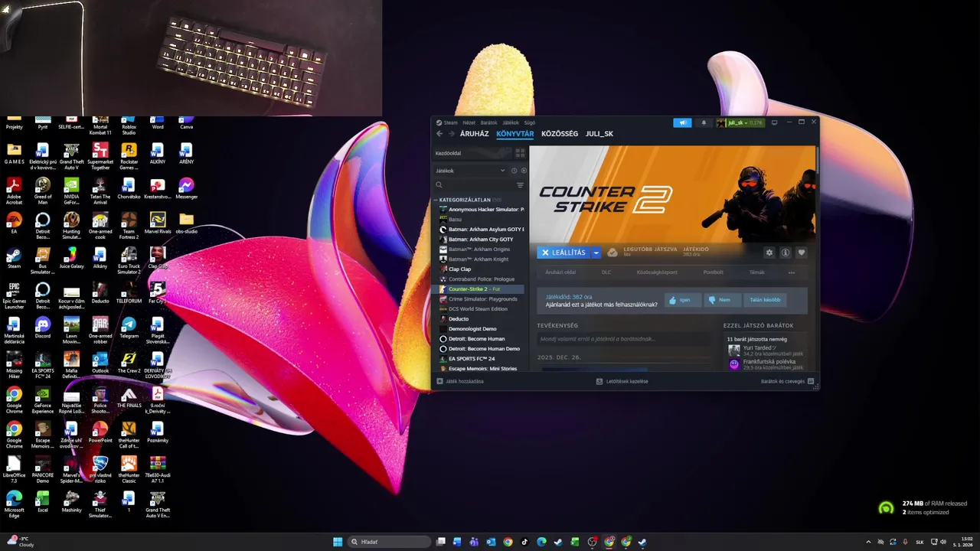Toggle sort by recent clock icon
The height and width of the screenshot is (551, 980).
tap(514, 171)
